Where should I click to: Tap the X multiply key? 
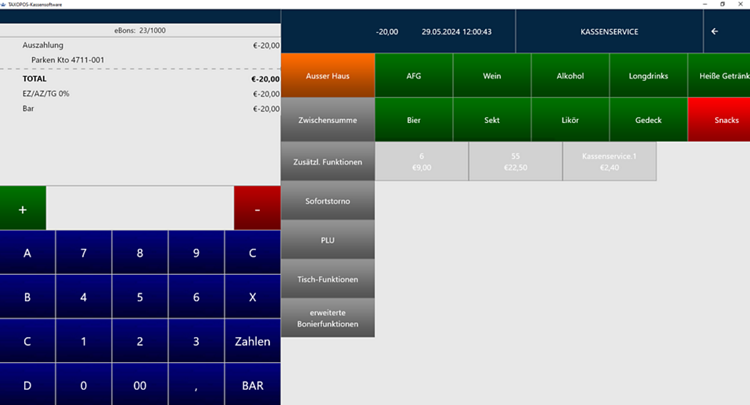253,297
